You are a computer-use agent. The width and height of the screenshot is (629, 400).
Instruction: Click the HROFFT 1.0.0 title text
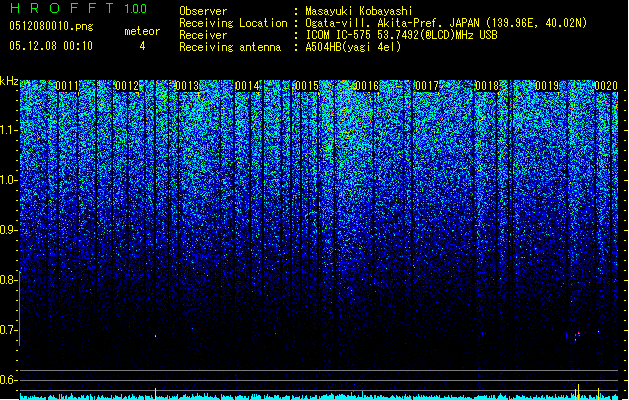[x=79, y=8]
